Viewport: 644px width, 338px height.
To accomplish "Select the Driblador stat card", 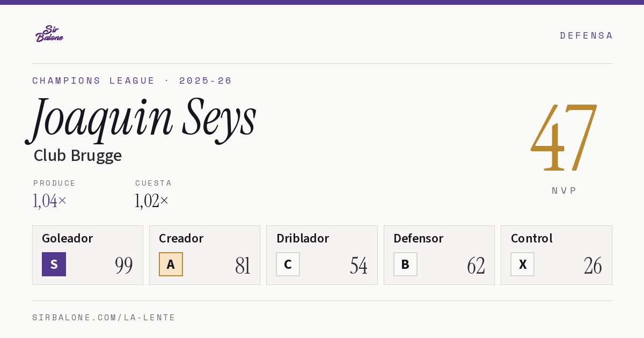I will coord(322,255).
